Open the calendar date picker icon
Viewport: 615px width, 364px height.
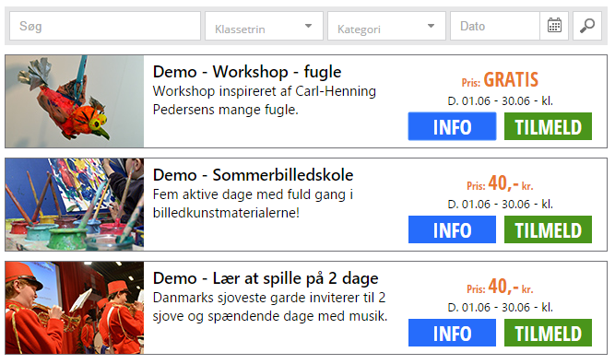[554, 26]
